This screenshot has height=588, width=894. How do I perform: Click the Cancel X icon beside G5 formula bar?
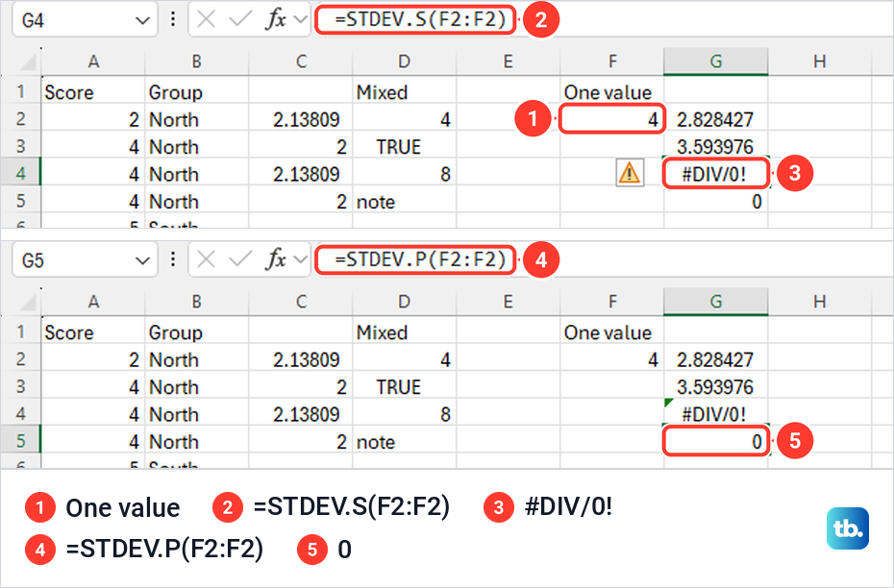click(206, 260)
